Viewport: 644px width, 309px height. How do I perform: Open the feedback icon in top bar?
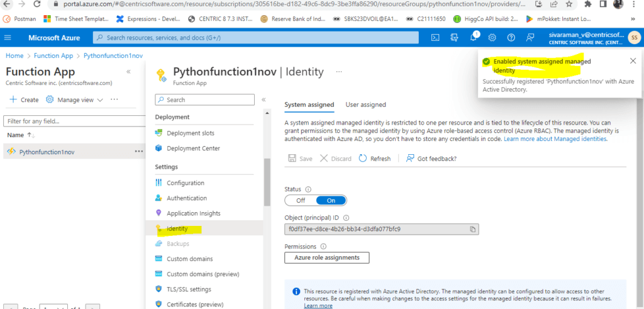(x=530, y=38)
